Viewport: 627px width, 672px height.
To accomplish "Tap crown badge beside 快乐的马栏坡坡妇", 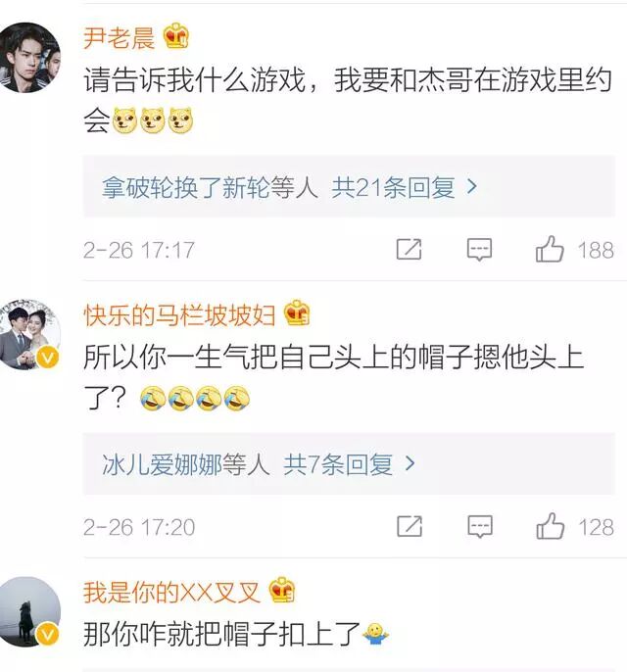I will (x=297, y=313).
